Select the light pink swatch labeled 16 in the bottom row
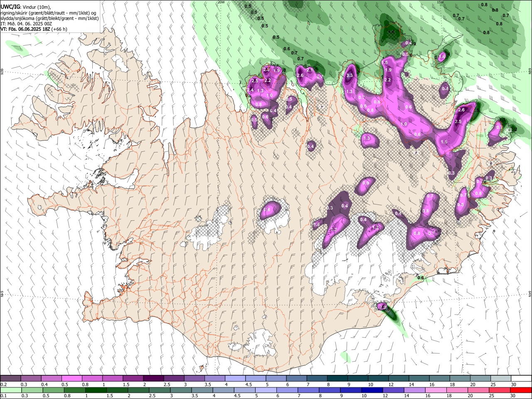The height and width of the screenshot is (399, 532). pyautogui.click(x=435, y=390)
